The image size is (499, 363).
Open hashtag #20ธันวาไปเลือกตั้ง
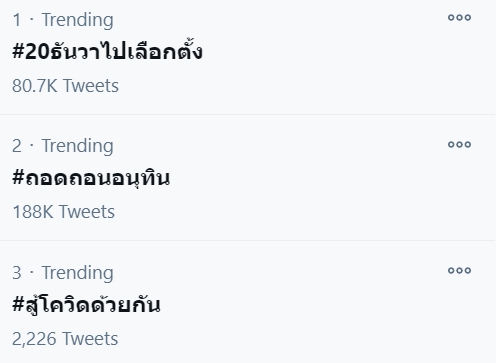pos(107,51)
